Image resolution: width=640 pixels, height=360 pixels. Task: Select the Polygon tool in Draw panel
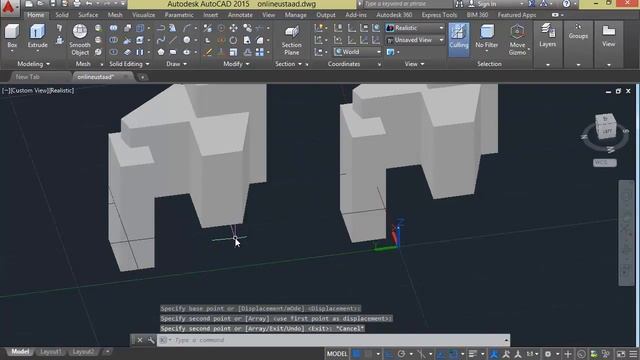click(161, 52)
